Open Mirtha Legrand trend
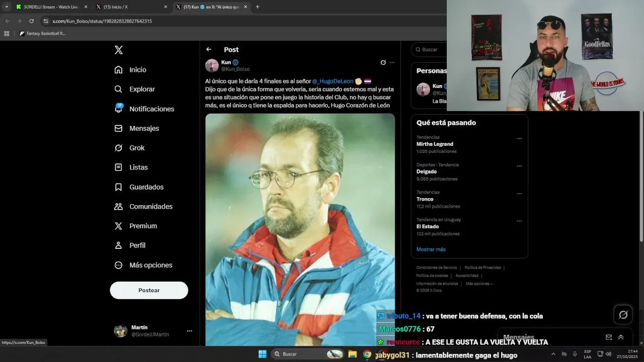The width and height of the screenshot is (644, 362). point(435,144)
